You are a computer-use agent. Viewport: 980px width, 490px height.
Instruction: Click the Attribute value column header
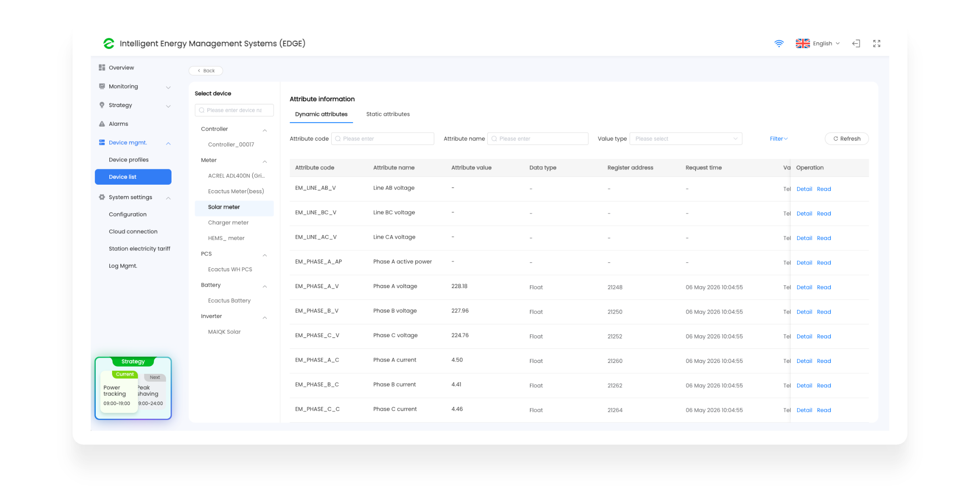click(471, 168)
